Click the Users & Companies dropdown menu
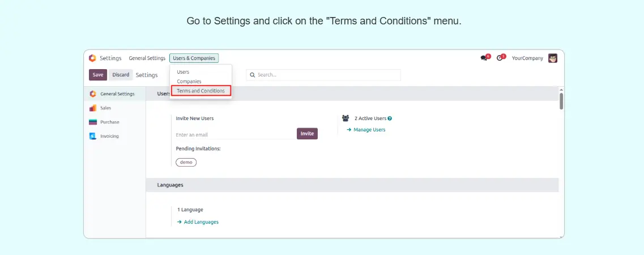The image size is (644, 255). (x=194, y=58)
